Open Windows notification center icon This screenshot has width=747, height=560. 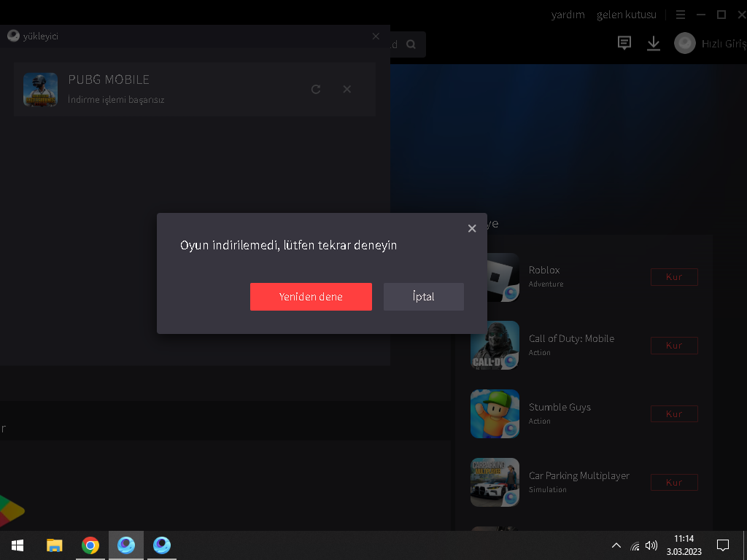723,545
